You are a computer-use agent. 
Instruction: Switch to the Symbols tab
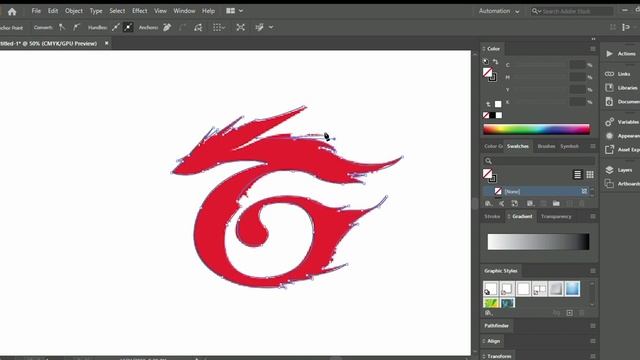(569, 146)
